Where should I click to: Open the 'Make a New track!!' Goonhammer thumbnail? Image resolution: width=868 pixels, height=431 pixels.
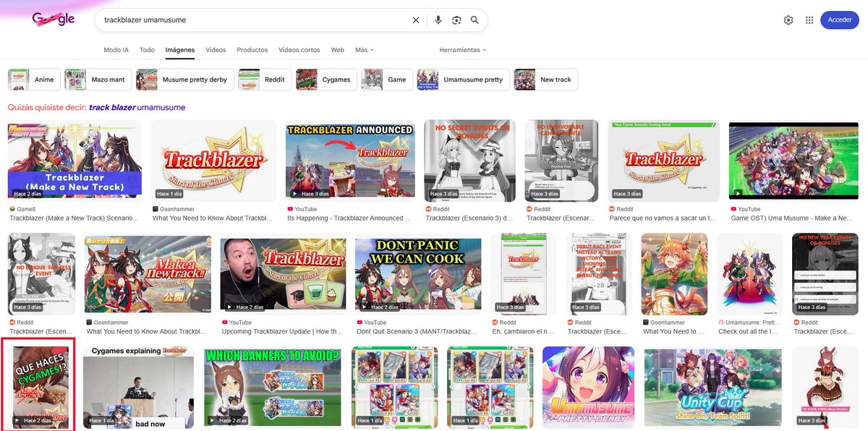[x=148, y=273]
